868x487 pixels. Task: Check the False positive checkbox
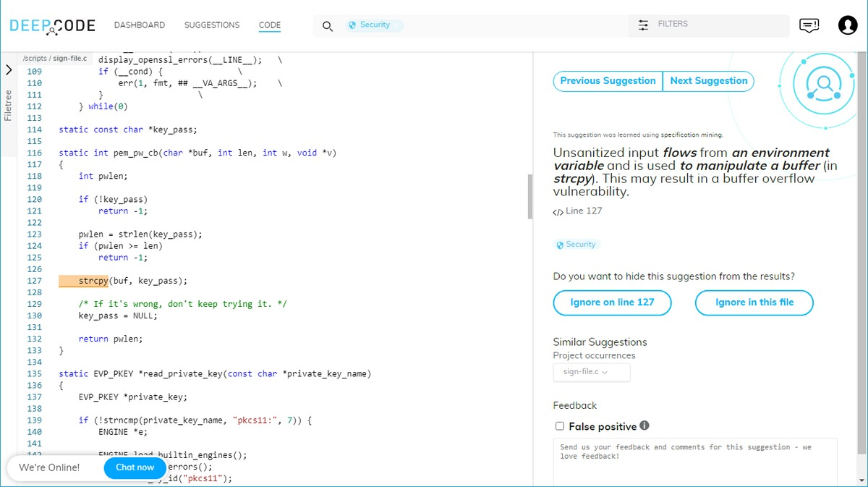tap(559, 426)
